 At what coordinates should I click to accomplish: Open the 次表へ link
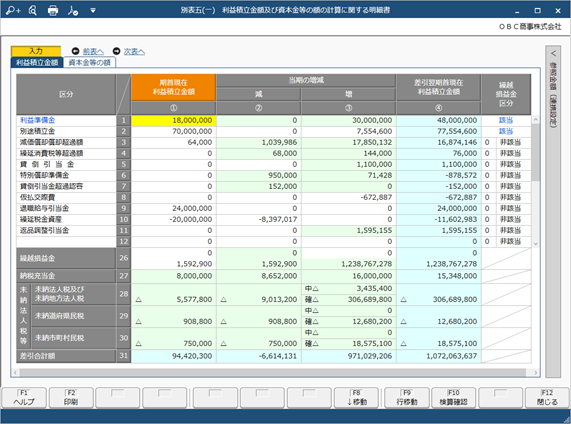click(x=134, y=52)
